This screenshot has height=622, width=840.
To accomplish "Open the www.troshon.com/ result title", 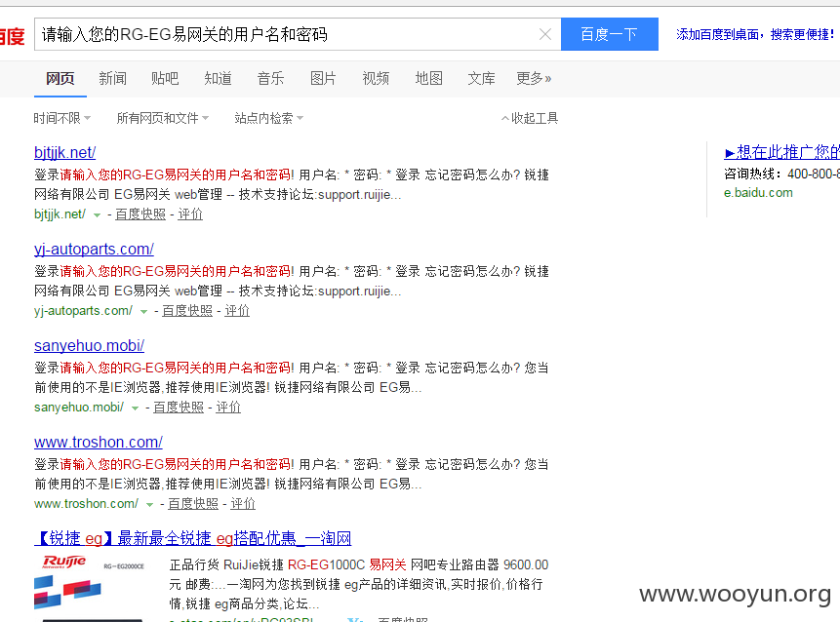I will 98,443.
